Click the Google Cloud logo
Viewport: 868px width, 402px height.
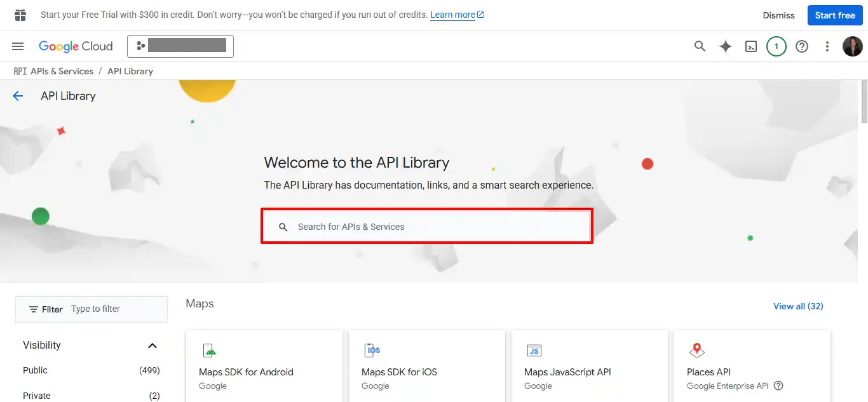[x=76, y=46]
